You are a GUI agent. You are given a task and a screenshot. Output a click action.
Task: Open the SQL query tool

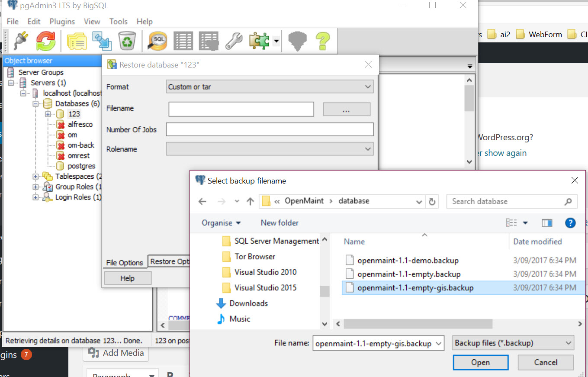(157, 41)
